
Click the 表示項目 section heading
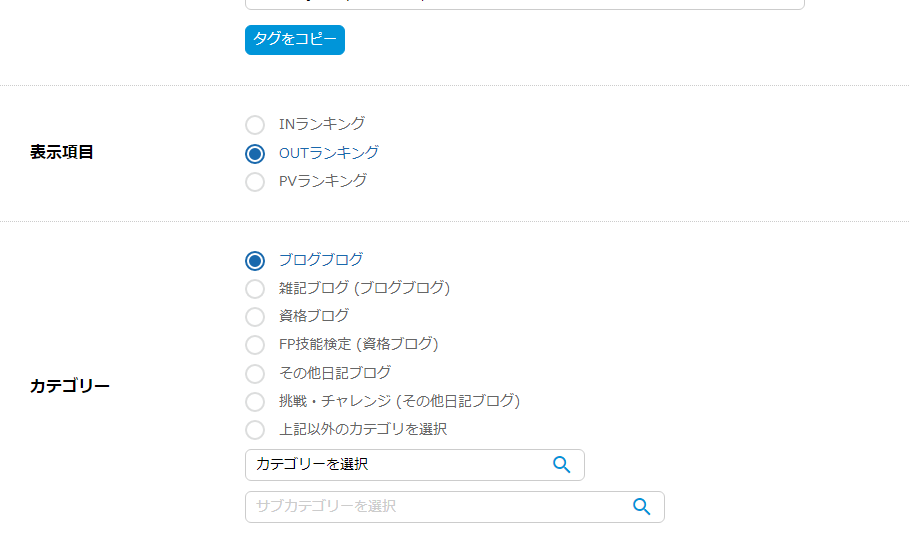click(62, 153)
